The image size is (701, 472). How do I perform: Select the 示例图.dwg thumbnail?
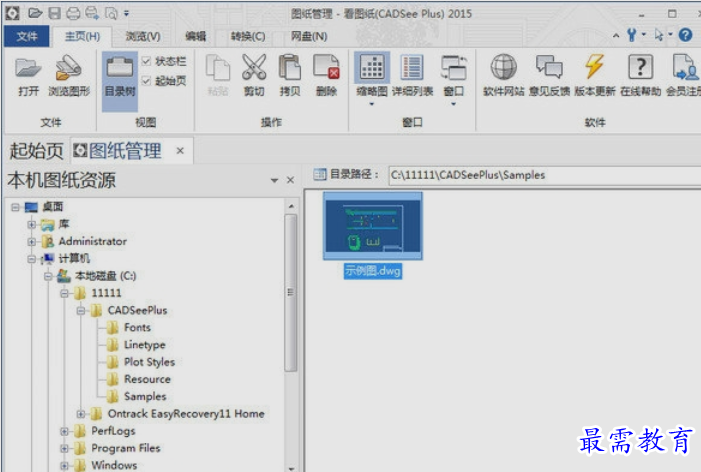(x=373, y=226)
